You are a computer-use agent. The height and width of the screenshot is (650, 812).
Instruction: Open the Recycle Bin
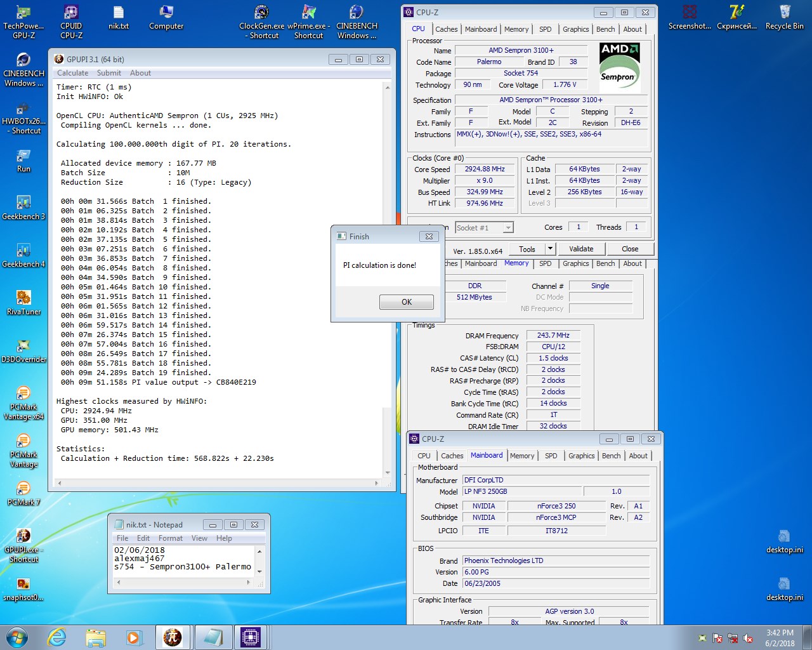[x=785, y=17]
